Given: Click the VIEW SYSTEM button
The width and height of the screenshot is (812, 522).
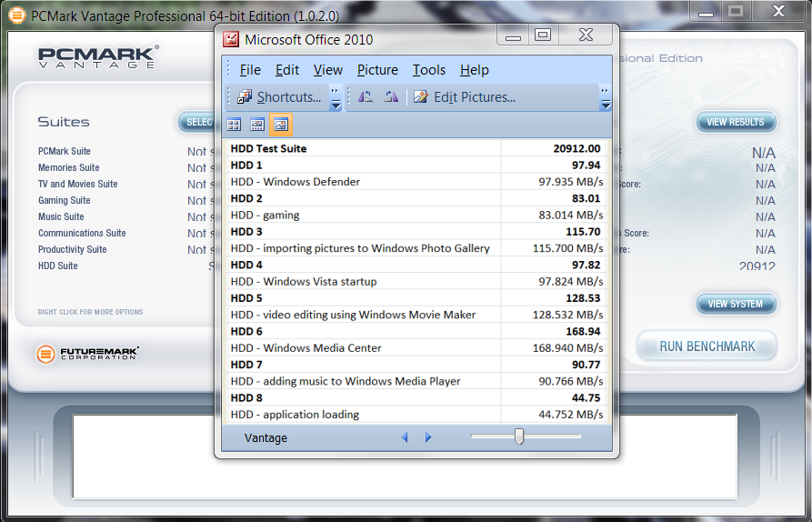Looking at the screenshot, I should coord(736,304).
